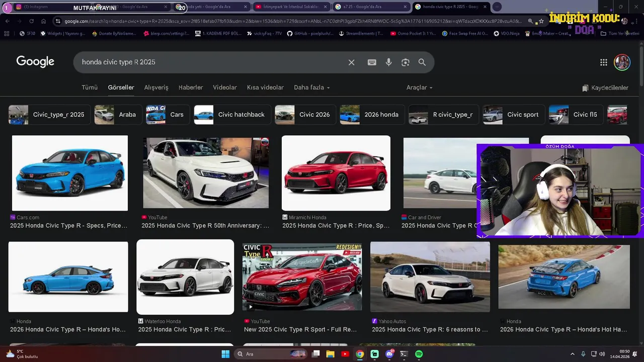Go to the browser home icon
644x362 pixels.
43,21
